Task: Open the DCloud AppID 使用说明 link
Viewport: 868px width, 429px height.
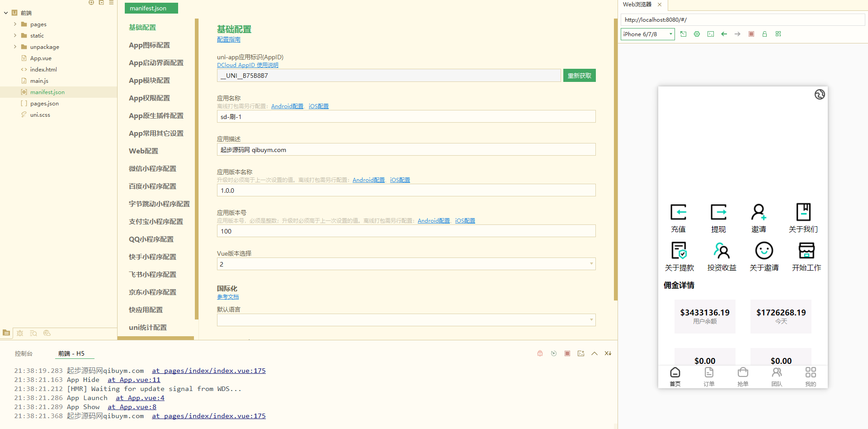Action: [x=248, y=65]
